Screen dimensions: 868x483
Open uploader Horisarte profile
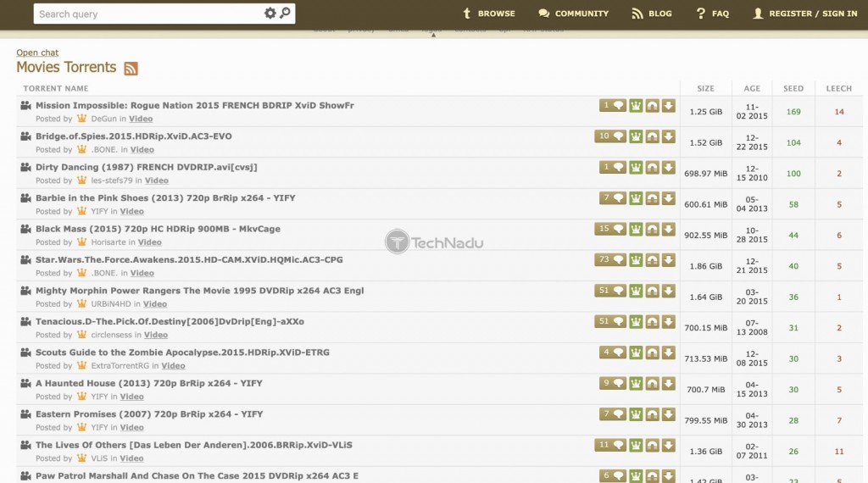tap(108, 242)
